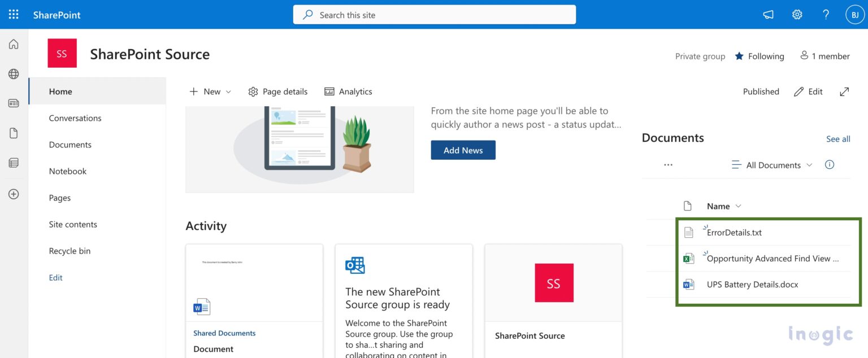Switch to Site contents in the navigation
This screenshot has height=358, width=868.
(73, 224)
